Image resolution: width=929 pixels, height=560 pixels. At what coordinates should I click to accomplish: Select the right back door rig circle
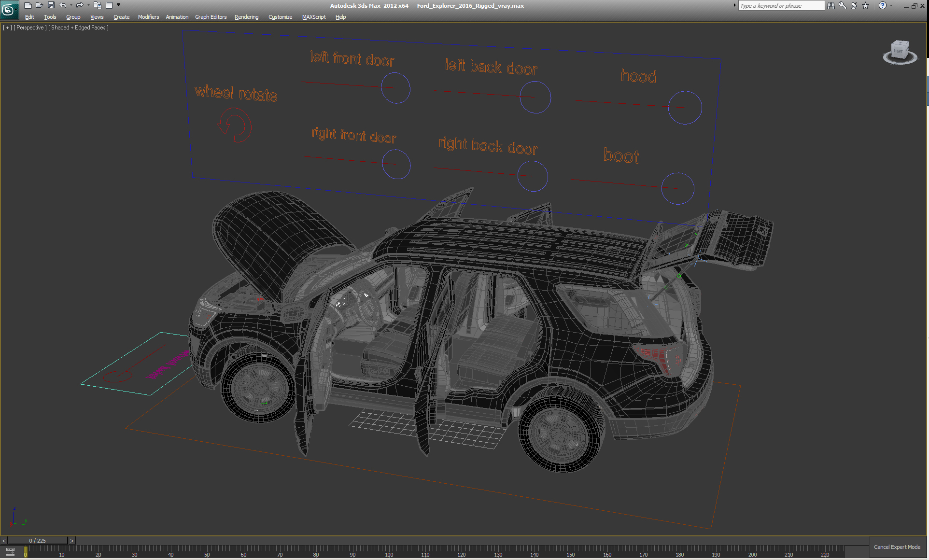[x=533, y=176]
